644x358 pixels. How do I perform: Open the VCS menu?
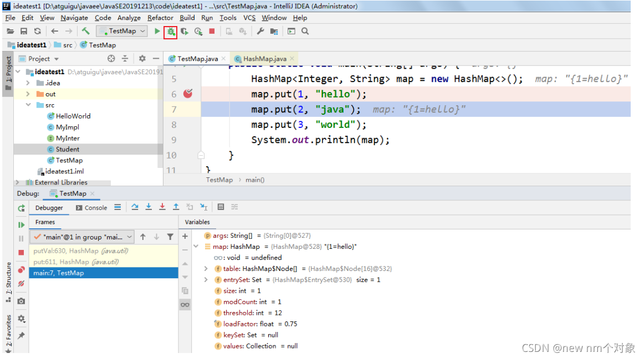pyautogui.click(x=249, y=18)
